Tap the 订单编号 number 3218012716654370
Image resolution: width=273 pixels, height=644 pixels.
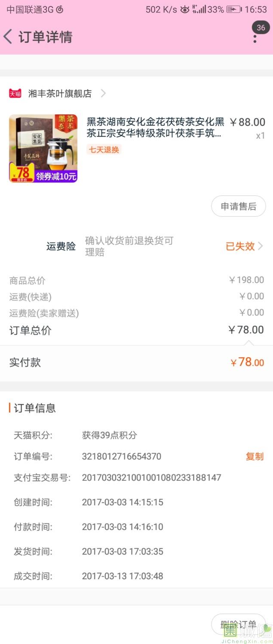coord(122,456)
